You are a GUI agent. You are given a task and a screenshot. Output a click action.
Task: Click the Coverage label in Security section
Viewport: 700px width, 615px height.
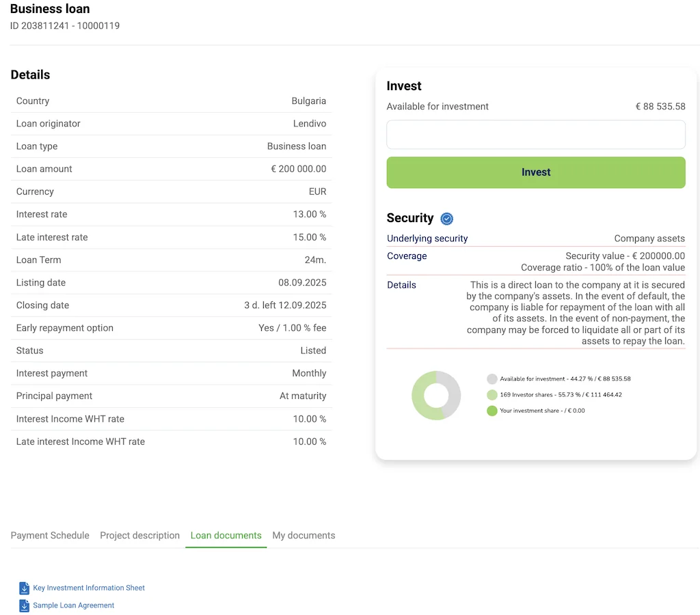(407, 256)
